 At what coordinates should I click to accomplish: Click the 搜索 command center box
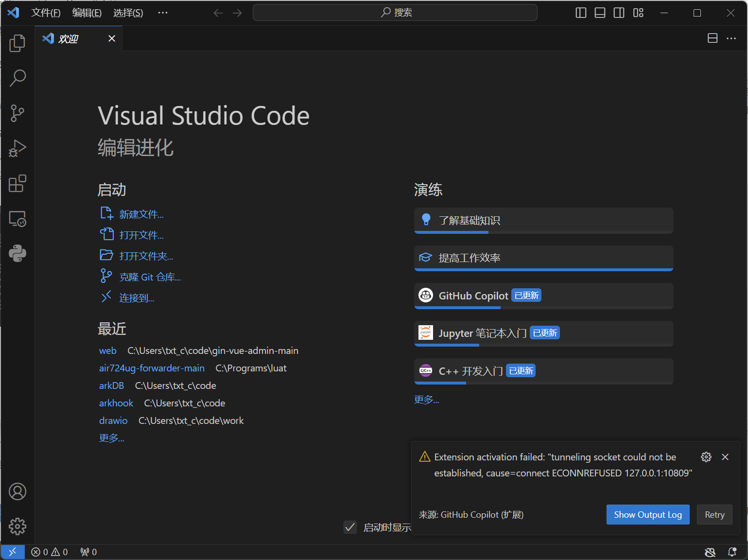click(x=395, y=13)
